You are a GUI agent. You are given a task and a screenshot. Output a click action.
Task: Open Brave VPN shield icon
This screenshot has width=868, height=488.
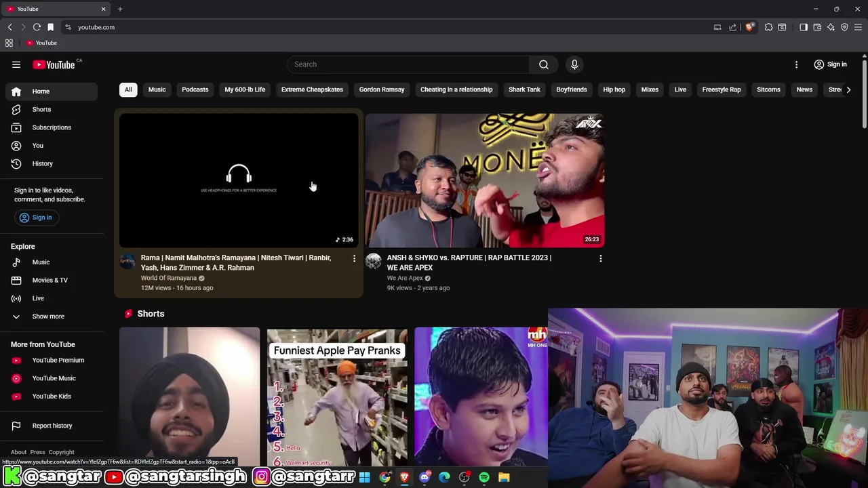point(844,27)
